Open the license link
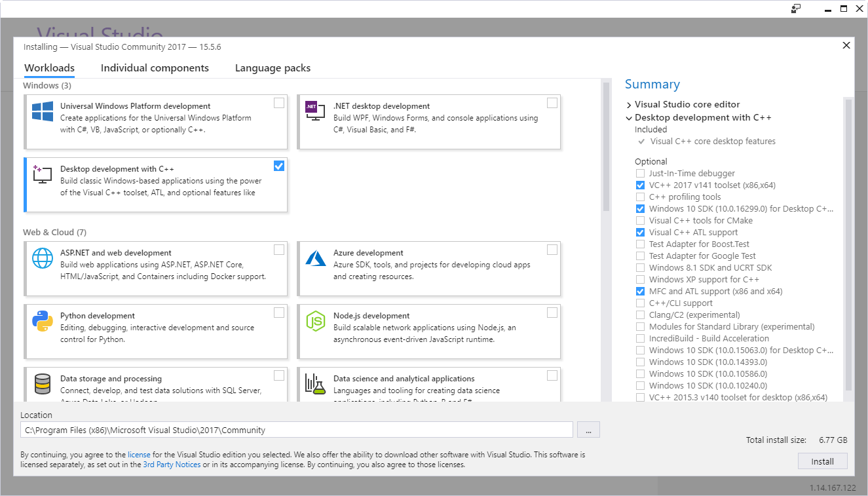This screenshot has height=496, width=868. (139, 454)
